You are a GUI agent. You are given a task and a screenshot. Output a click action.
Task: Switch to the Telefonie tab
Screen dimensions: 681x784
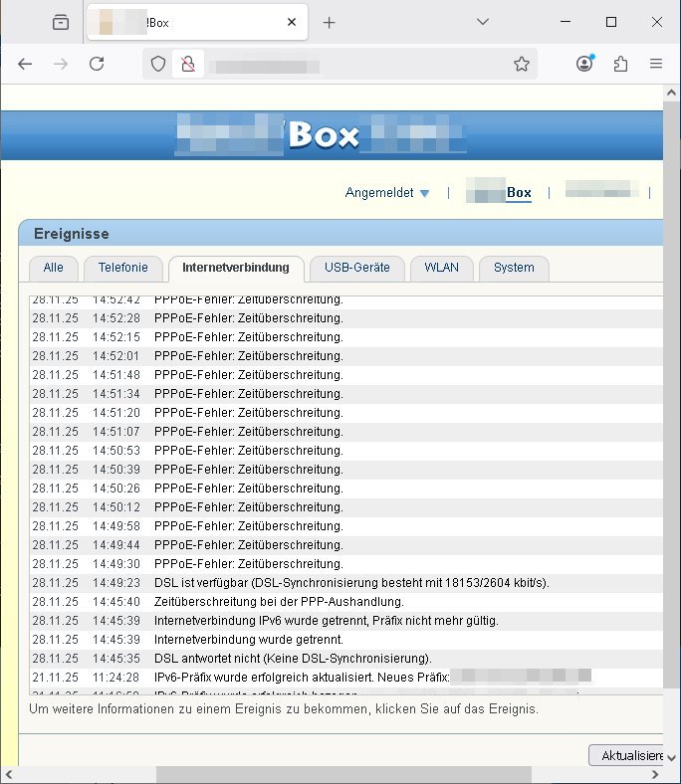click(122, 268)
